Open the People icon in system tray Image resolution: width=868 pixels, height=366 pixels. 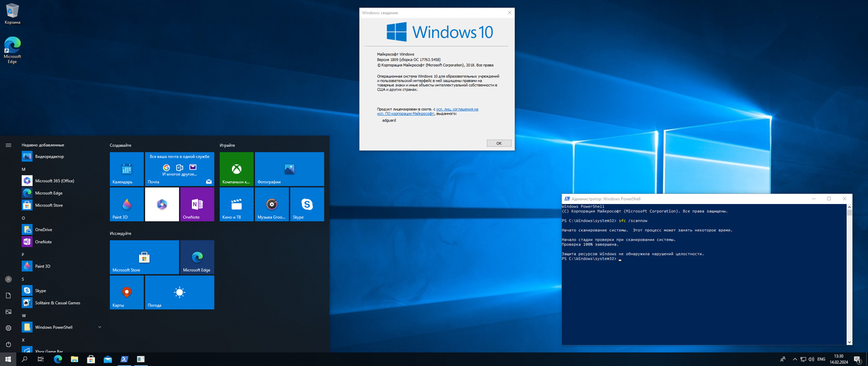pos(783,359)
